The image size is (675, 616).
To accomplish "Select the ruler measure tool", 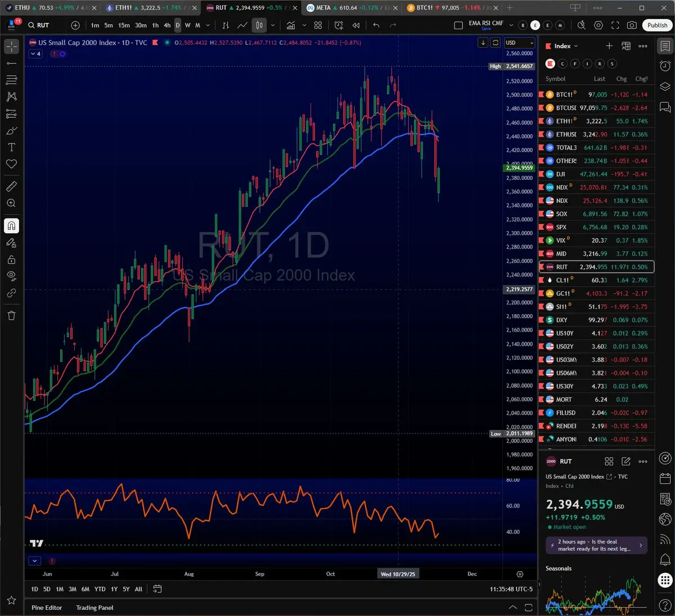I will click(11, 186).
